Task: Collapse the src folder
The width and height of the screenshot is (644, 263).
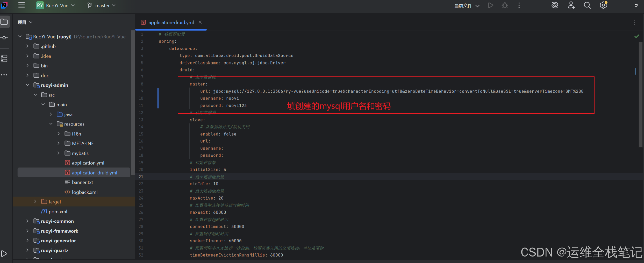Action: coord(35,95)
